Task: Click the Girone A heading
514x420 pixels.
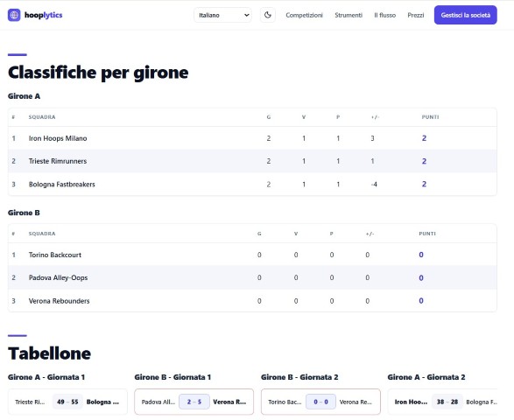Action: (x=24, y=96)
